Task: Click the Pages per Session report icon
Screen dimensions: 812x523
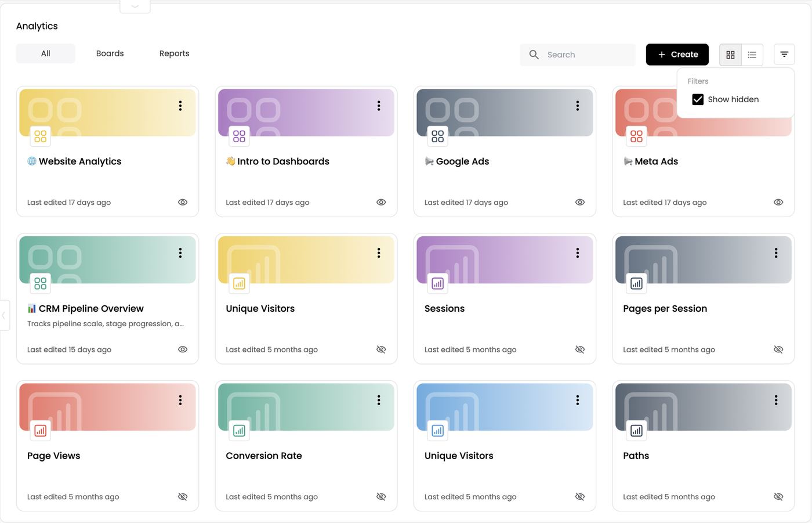Action: coord(636,283)
